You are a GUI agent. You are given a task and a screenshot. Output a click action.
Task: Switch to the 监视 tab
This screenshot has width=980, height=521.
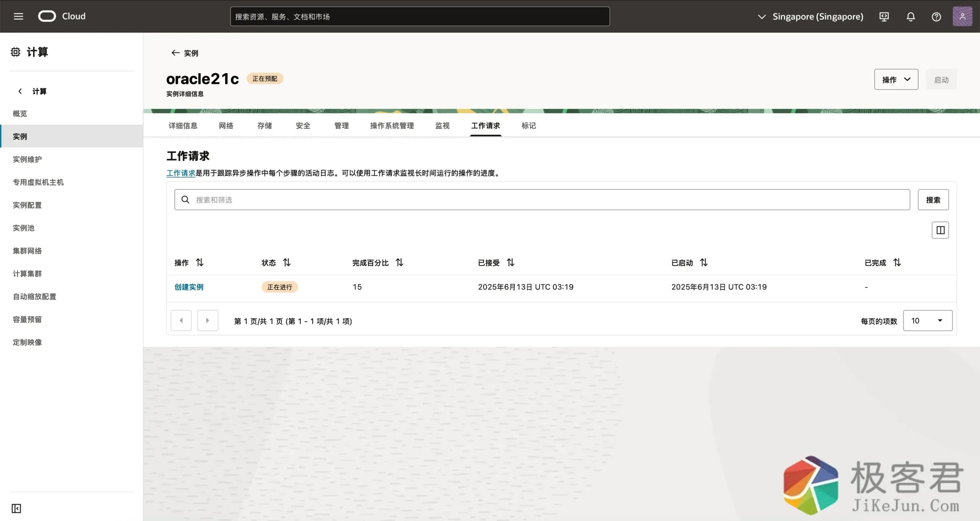coord(443,126)
